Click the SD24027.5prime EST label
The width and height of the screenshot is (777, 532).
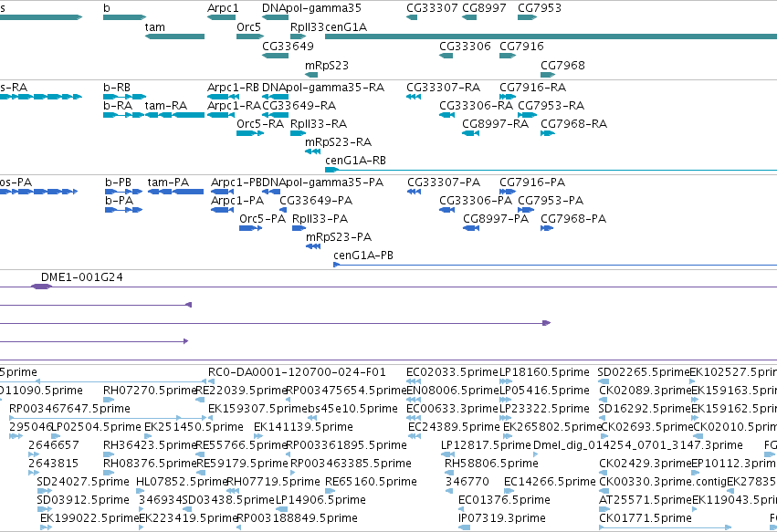83,482
